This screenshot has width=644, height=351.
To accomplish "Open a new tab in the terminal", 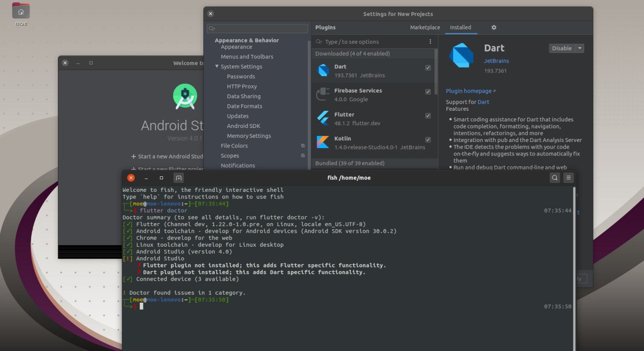I will click(179, 178).
